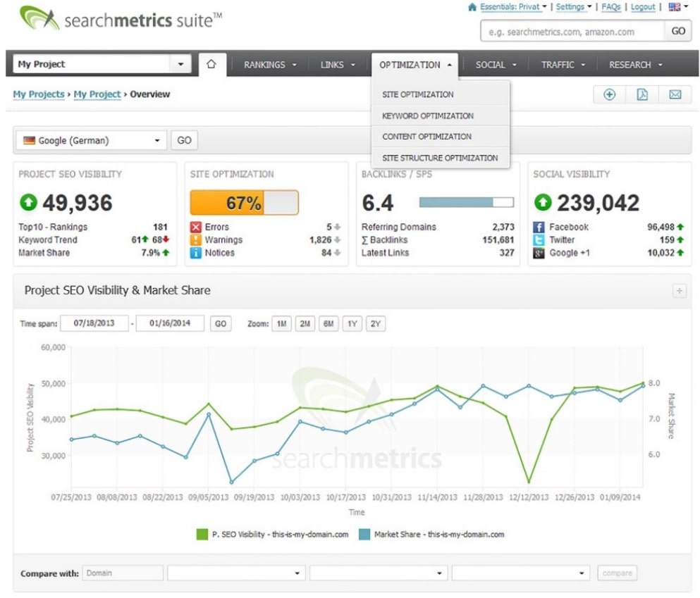
Task: Open the RANKINGS menu
Action: click(270, 65)
